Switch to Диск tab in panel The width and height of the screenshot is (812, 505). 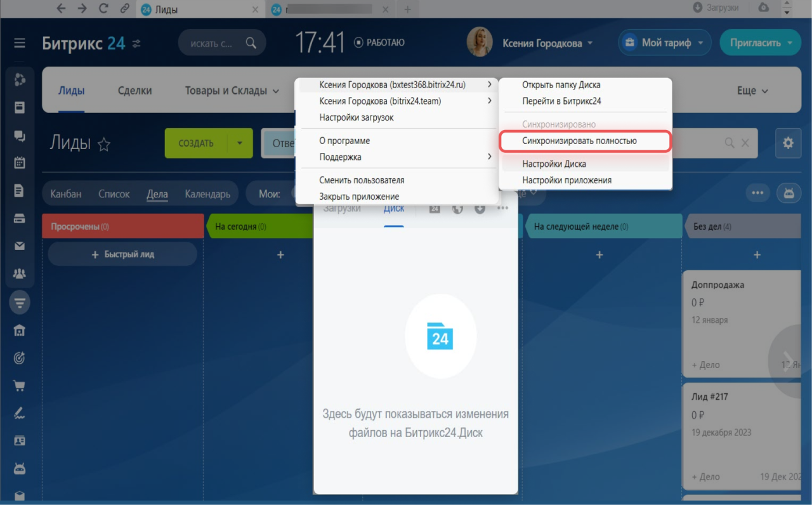(394, 209)
